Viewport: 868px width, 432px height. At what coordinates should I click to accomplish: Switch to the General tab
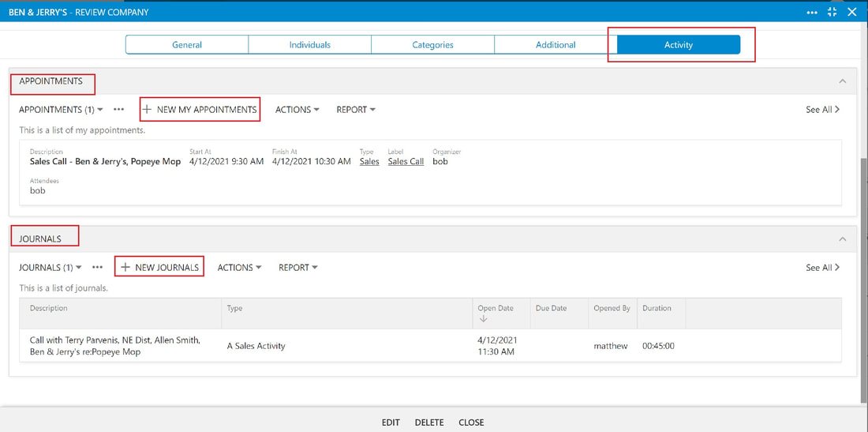tap(187, 45)
